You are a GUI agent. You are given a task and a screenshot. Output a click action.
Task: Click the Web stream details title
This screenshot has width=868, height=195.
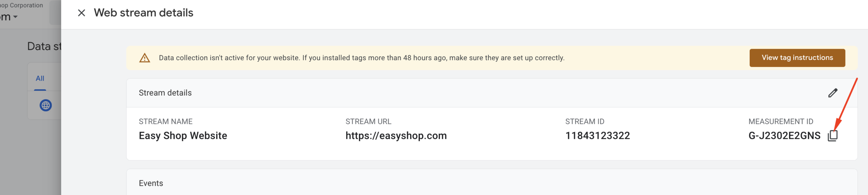(x=143, y=13)
